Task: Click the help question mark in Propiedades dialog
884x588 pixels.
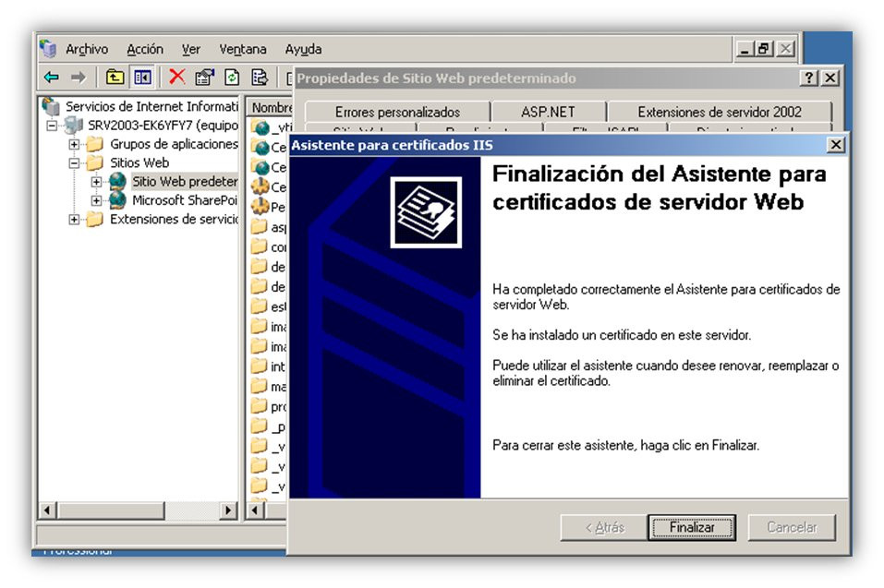Action: pyautogui.click(x=809, y=78)
